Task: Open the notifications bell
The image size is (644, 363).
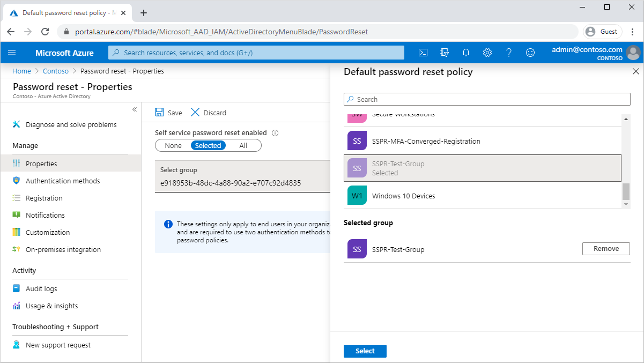Action: 466,53
